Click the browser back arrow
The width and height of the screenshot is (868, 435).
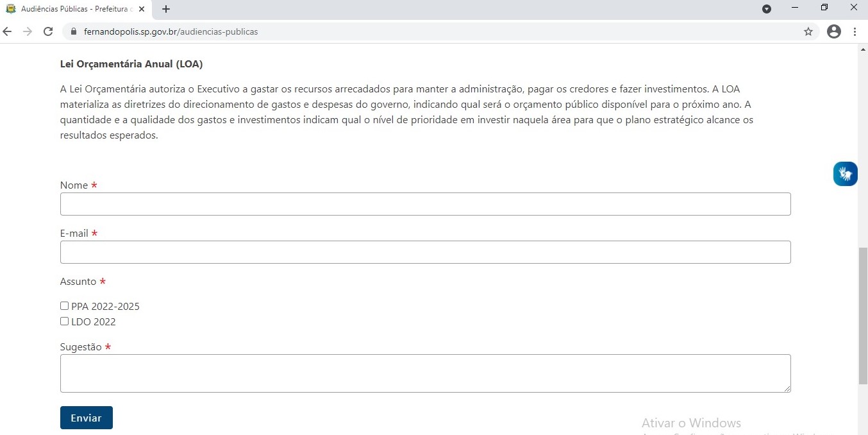coord(8,31)
